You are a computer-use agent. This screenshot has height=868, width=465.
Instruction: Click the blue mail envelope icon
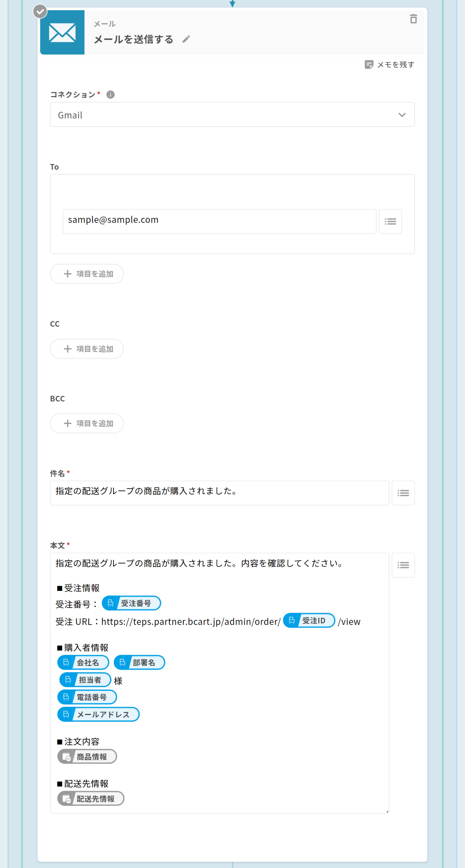62,33
